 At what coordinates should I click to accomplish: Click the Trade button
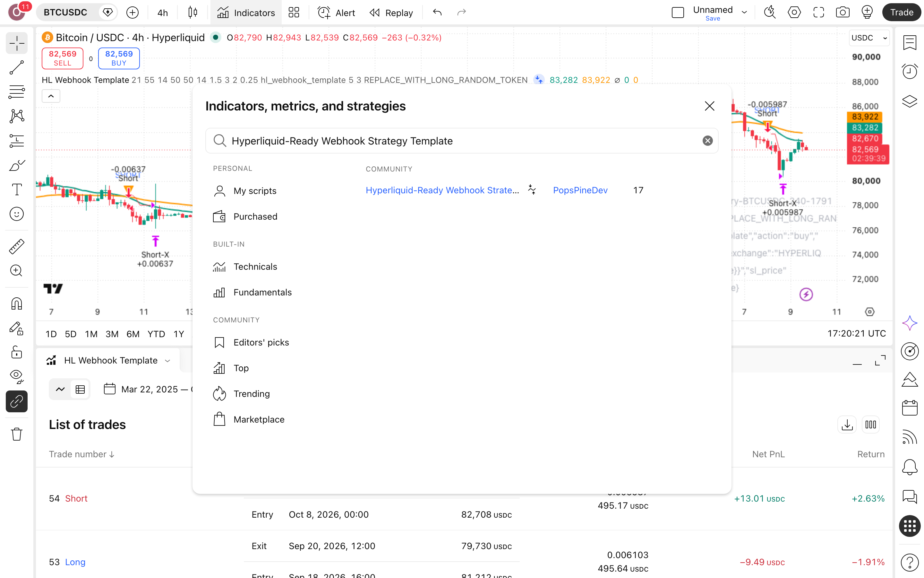[901, 13]
